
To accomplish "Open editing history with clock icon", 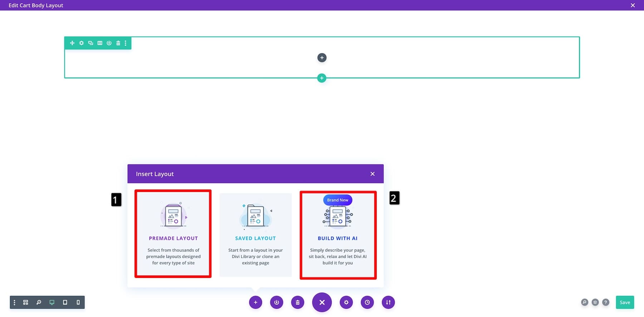I will point(367,302).
